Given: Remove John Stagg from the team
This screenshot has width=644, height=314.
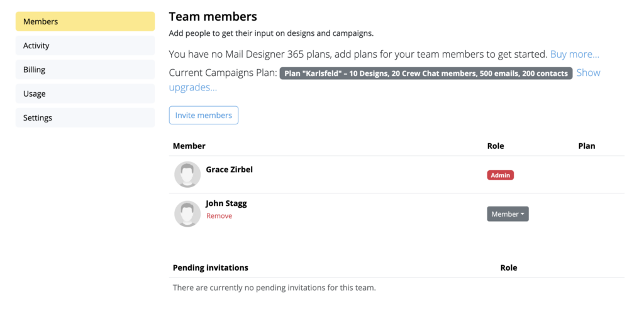Looking at the screenshot, I should click(x=219, y=215).
